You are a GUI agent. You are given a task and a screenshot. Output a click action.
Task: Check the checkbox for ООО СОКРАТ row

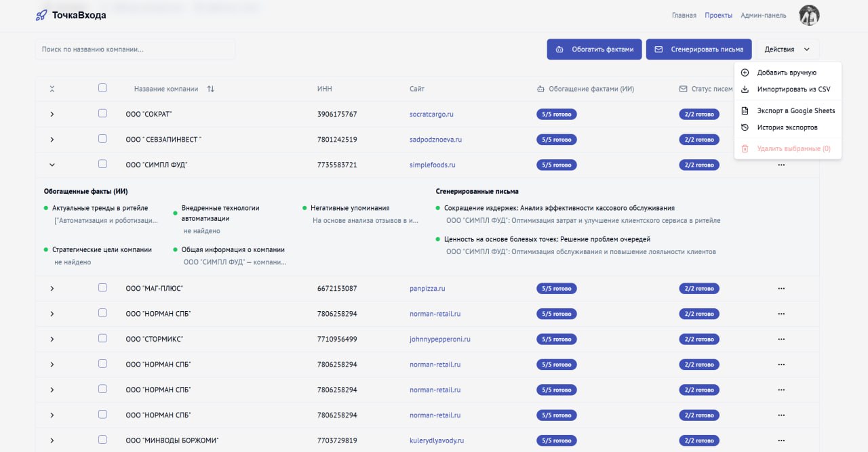102,114
